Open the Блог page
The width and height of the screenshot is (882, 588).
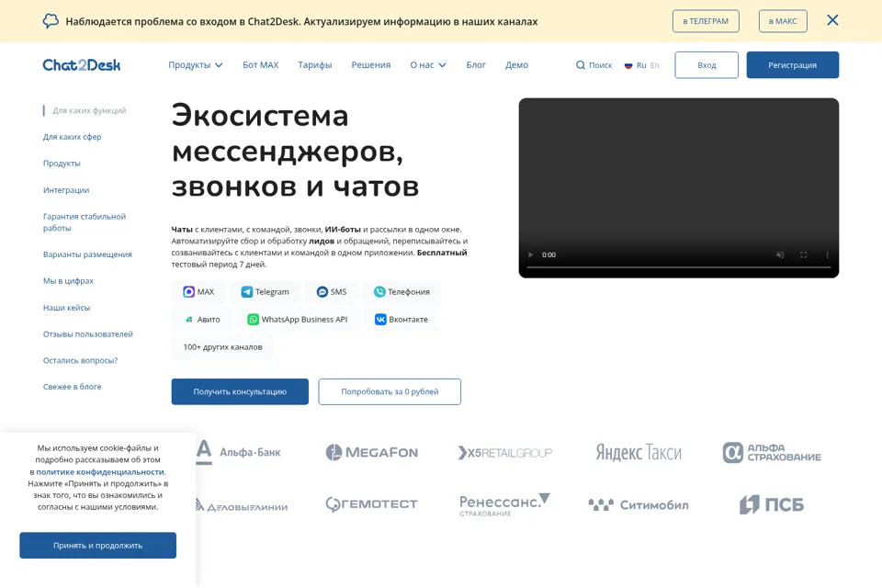476,65
